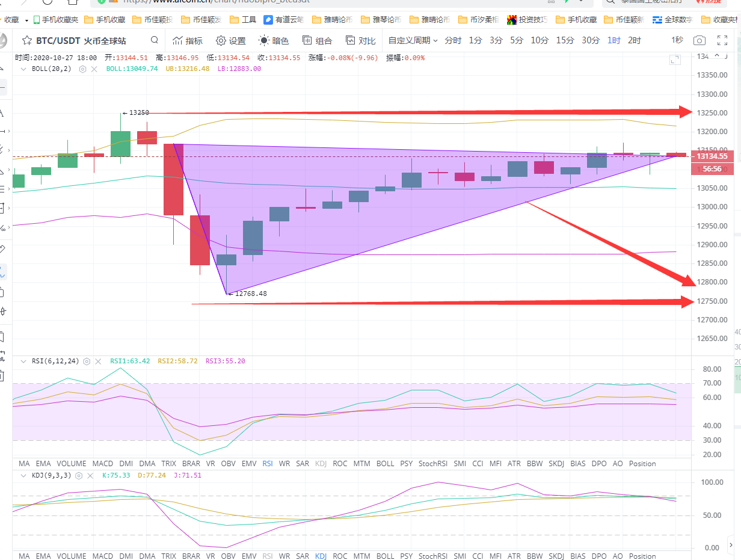The height and width of the screenshot is (560, 741).
Task: Open the combination (组合) layout
Action: pyautogui.click(x=316, y=41)
